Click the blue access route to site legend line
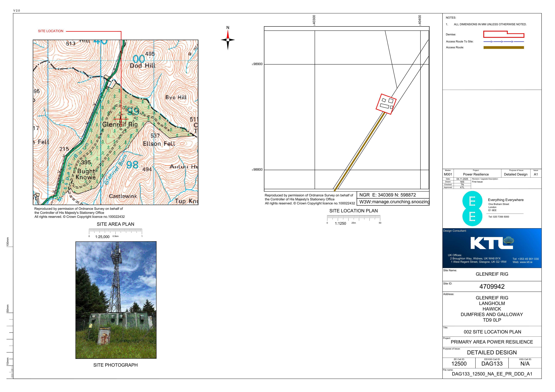This screenshot has width=555, height=392. pyautogui.click(x=504, y=42)
